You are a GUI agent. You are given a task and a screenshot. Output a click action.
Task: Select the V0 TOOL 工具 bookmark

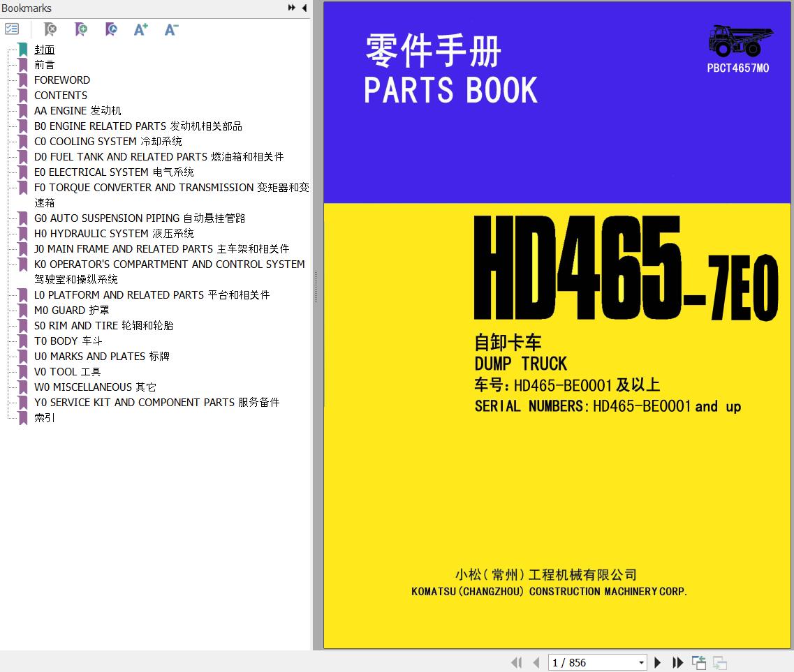pos(67,372)
